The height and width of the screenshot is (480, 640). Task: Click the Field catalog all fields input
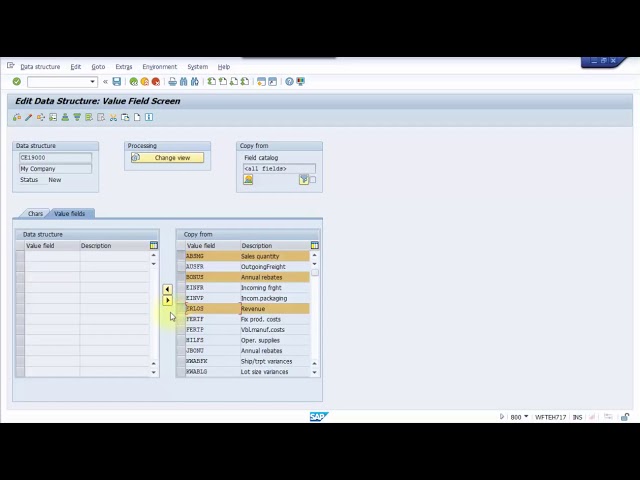(279, 169)
